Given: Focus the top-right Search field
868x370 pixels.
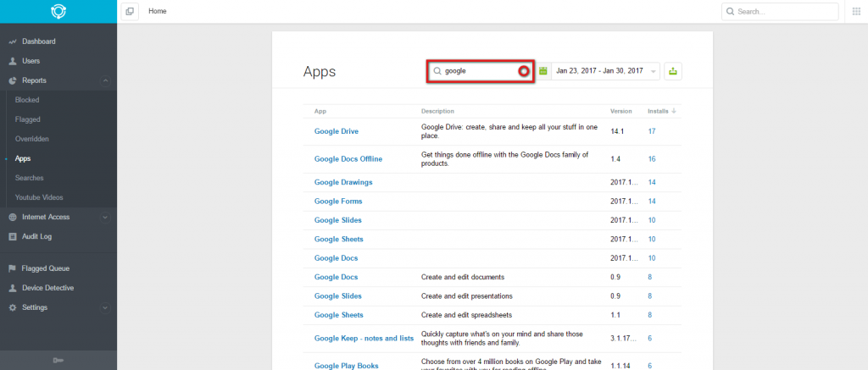Looking at the screenshot, I should [780, 12].
